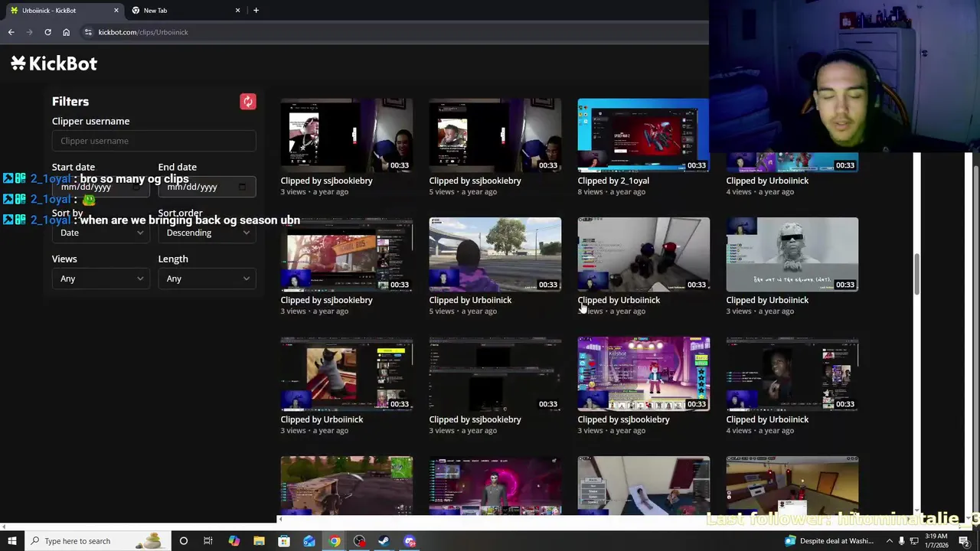Open the recording app icon beside Chrome
Screen dimensions: 980x551
[360, 541]
